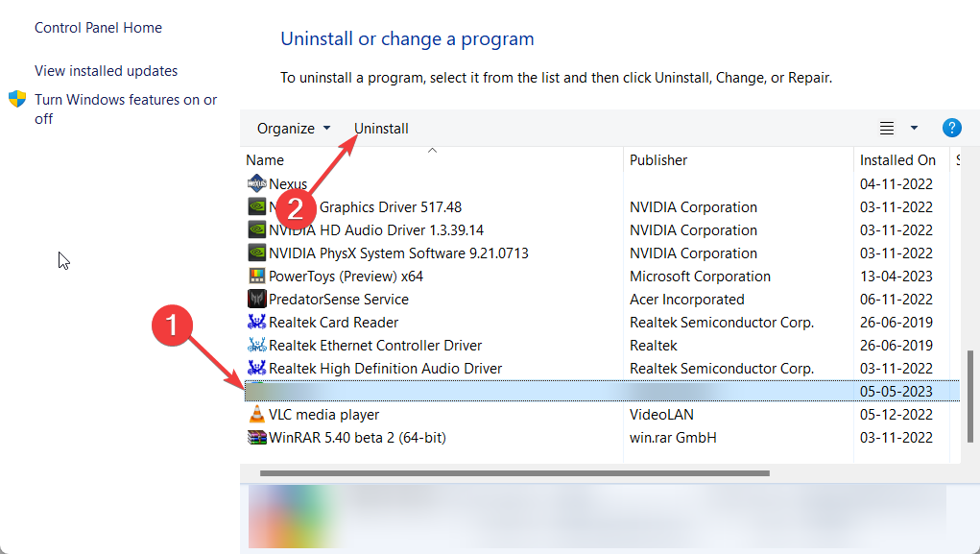Click the PredatorSense Service icon

pos(256,300)
